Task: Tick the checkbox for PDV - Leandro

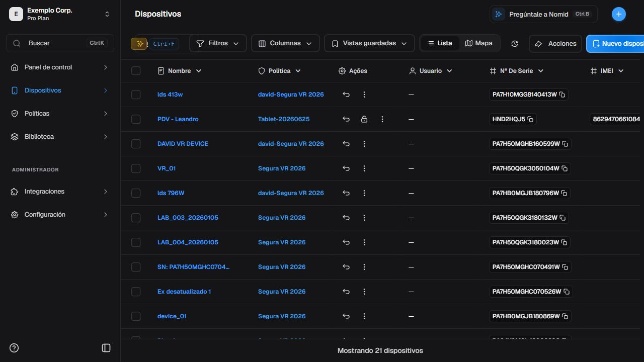Action: (136, 119)
